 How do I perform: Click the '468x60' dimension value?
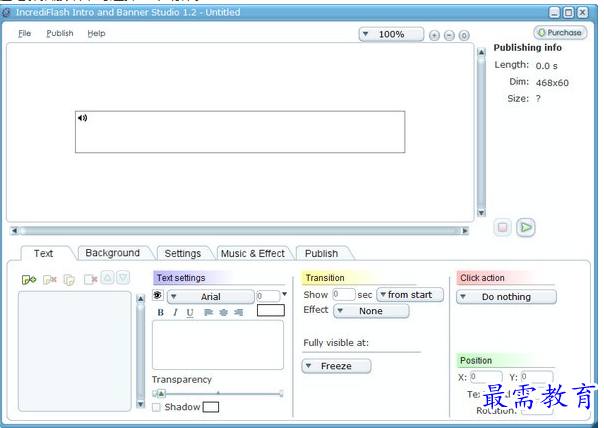pos(552,83)
